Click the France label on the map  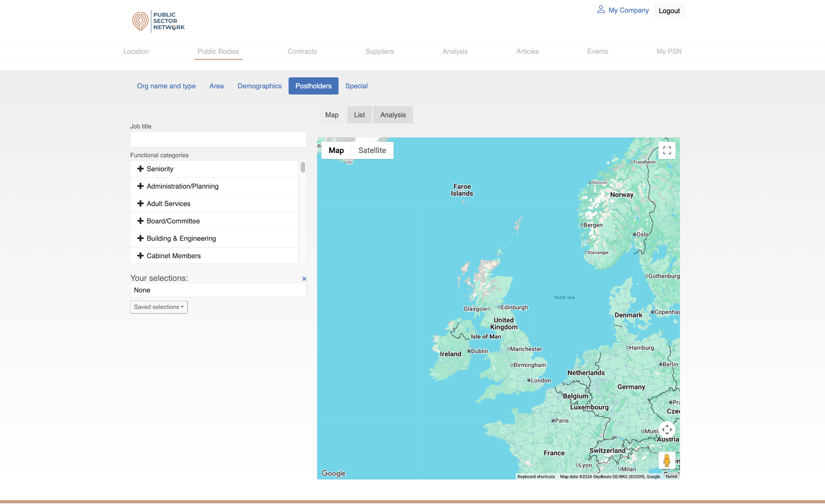(554, 453)
